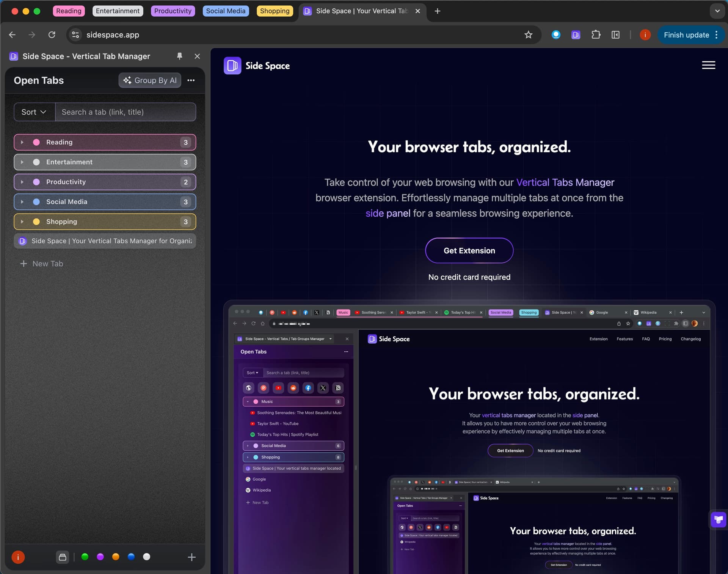Switch to the Entertainment tab group in the tab strip
This screenshot has width=728, height=574.
coord(118,11)
